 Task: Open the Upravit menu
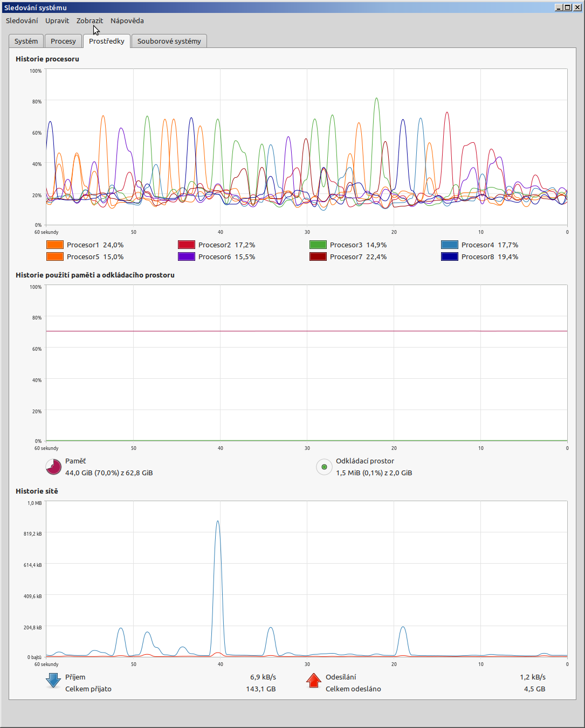[57, 20]
